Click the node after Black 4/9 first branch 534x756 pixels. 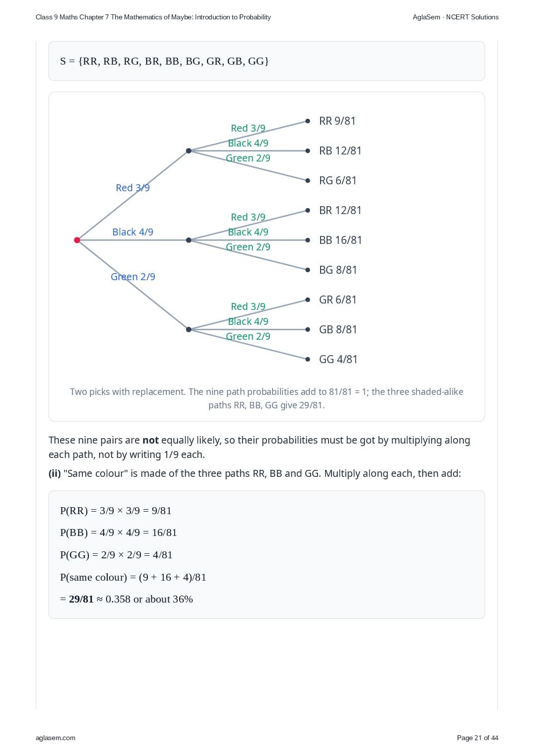pyautogui.click(x=189, y=240)
